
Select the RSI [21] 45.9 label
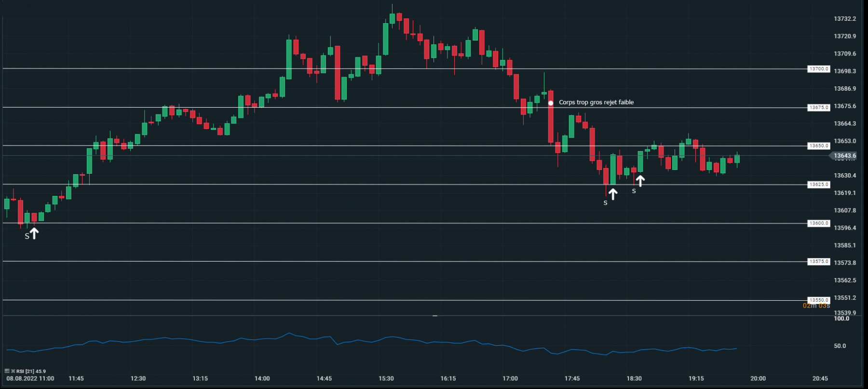click(31, 371)
